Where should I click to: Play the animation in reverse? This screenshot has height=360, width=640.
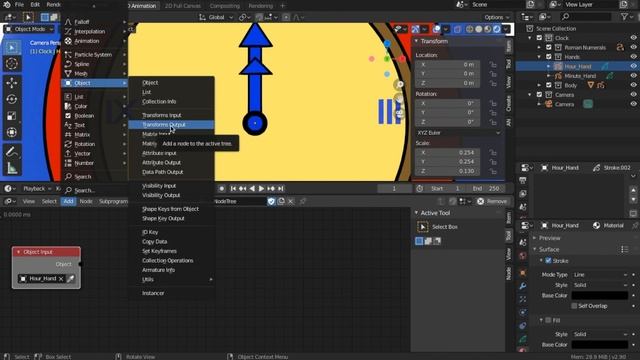(252, 189)
